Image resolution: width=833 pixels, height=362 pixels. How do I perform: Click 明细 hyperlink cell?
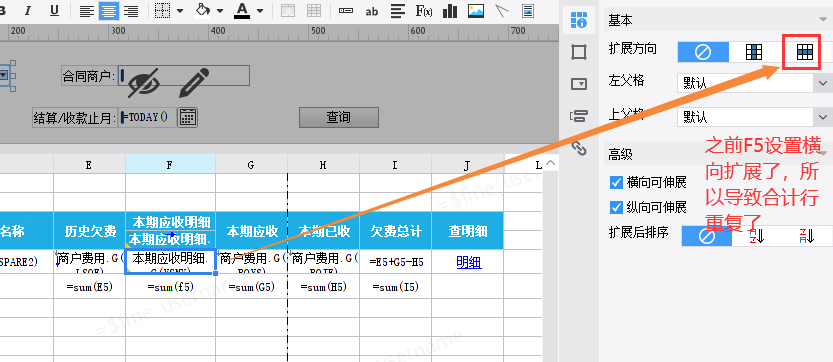[469, 262]
